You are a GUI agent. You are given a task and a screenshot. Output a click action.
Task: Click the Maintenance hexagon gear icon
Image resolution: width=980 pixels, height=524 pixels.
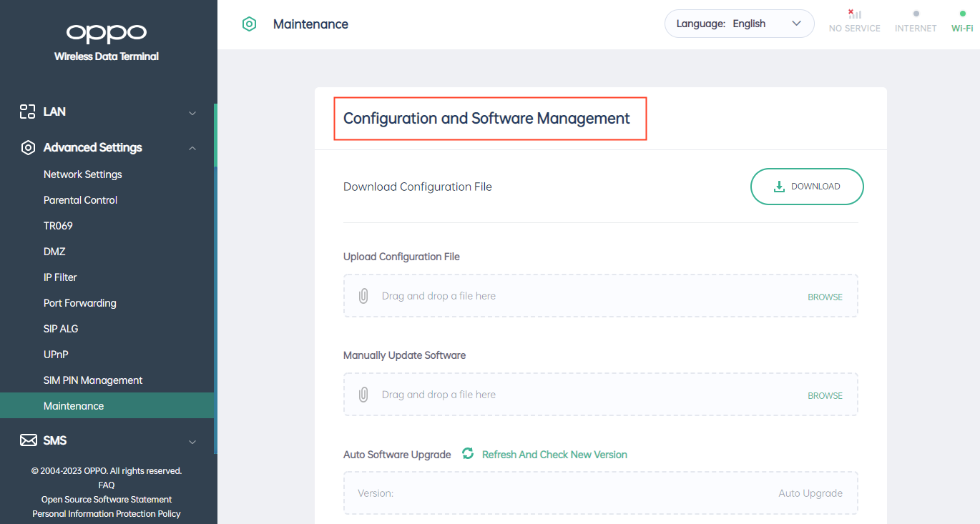[249, 24]
